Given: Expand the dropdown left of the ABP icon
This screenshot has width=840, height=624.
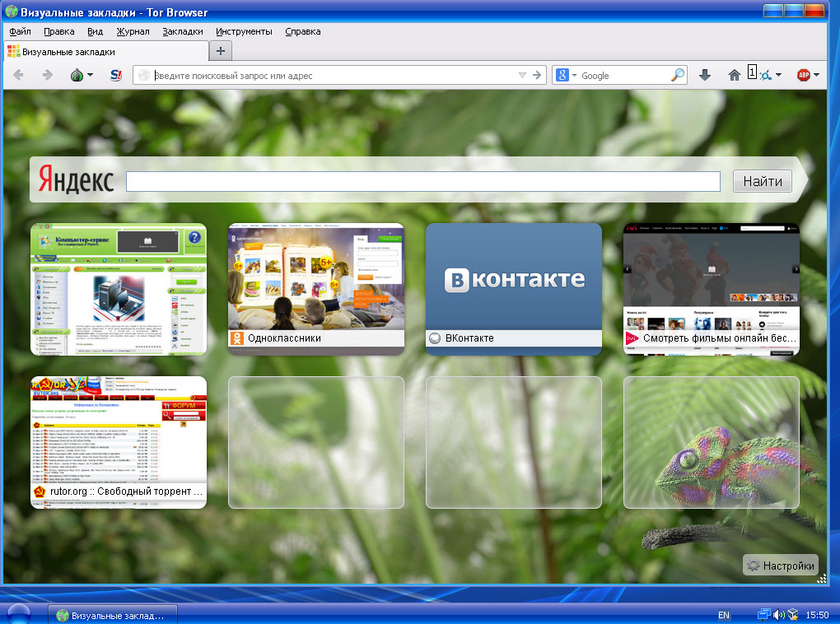Looking at the screenshot, I should point(778,75).
